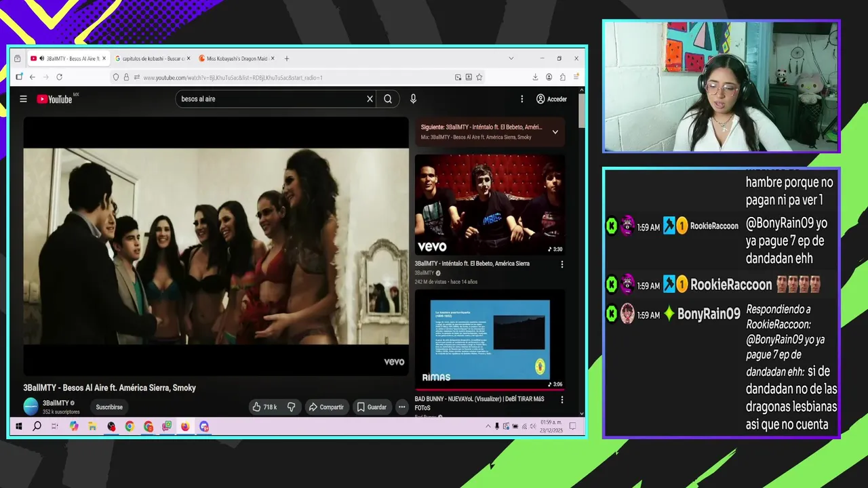868x488 pixels.
Task: Save the video with Guardar
Action: (x=372, y=407)
